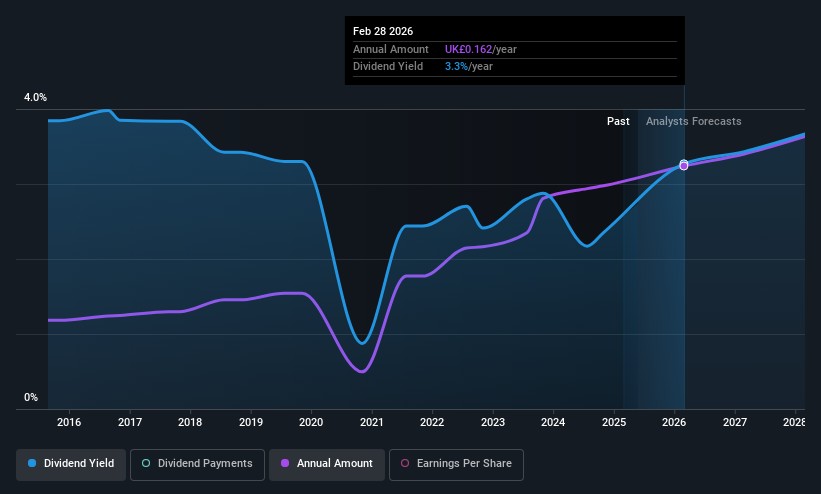Click the 4.0% y-axis label
This screenshot has width=821, height=494.
[x=36, y=97]
